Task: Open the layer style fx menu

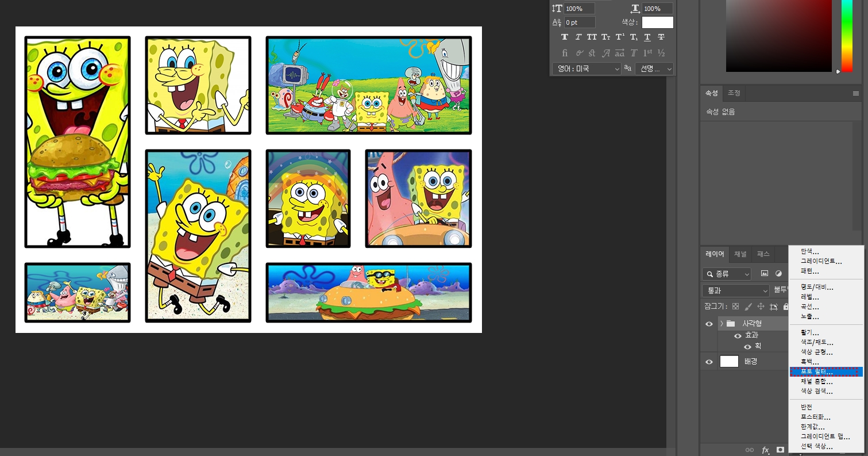Action: click(765, 450)
